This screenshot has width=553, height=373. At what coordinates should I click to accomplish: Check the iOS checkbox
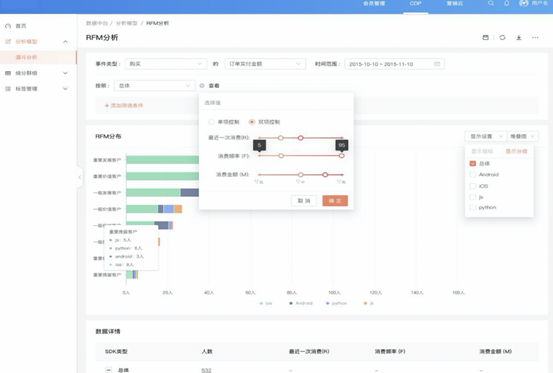[473, 186]
